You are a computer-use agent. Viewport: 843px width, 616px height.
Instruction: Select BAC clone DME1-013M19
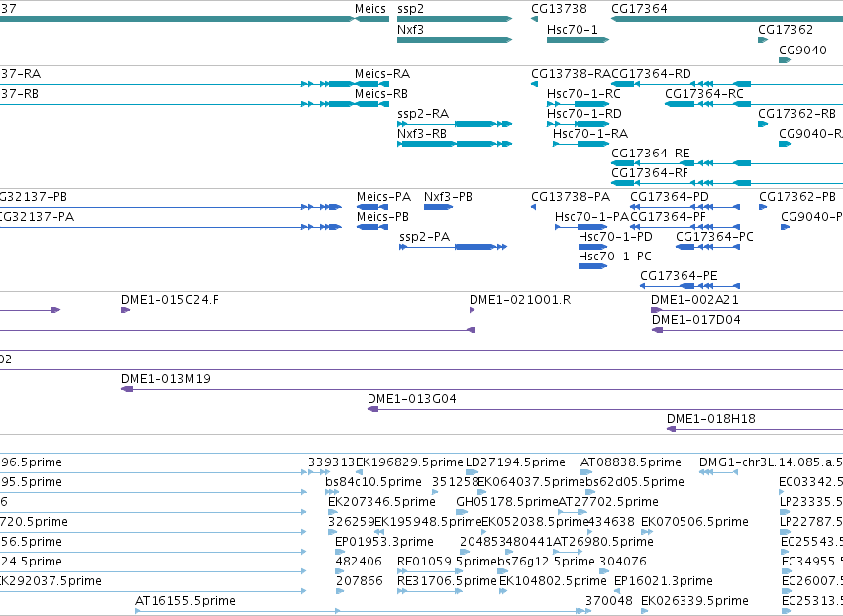click(165, 379)
